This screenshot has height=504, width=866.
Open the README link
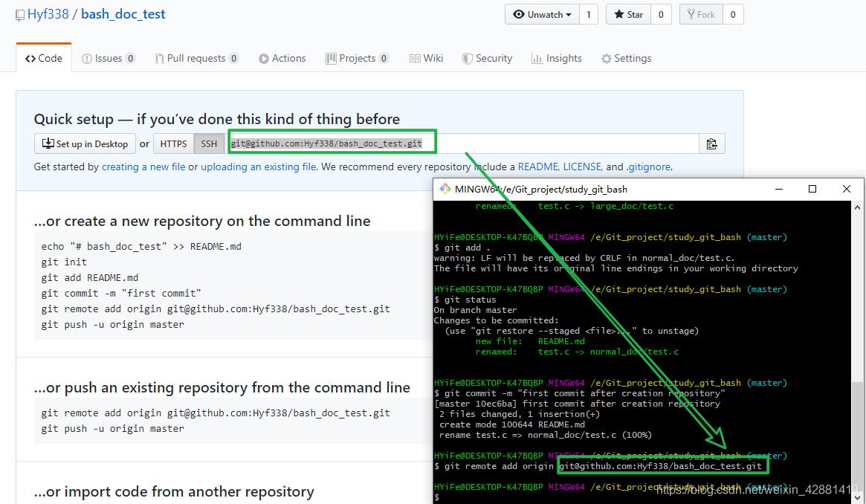point(538,167)
